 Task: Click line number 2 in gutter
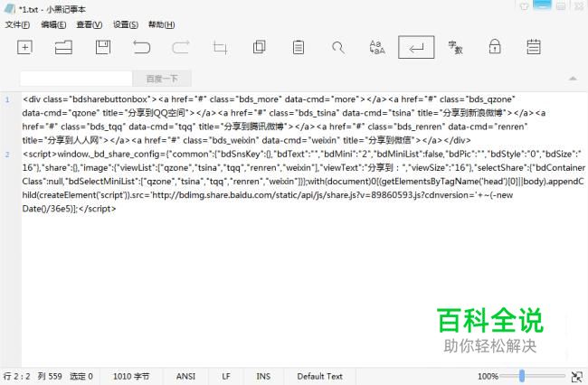(x=7, y=155)
